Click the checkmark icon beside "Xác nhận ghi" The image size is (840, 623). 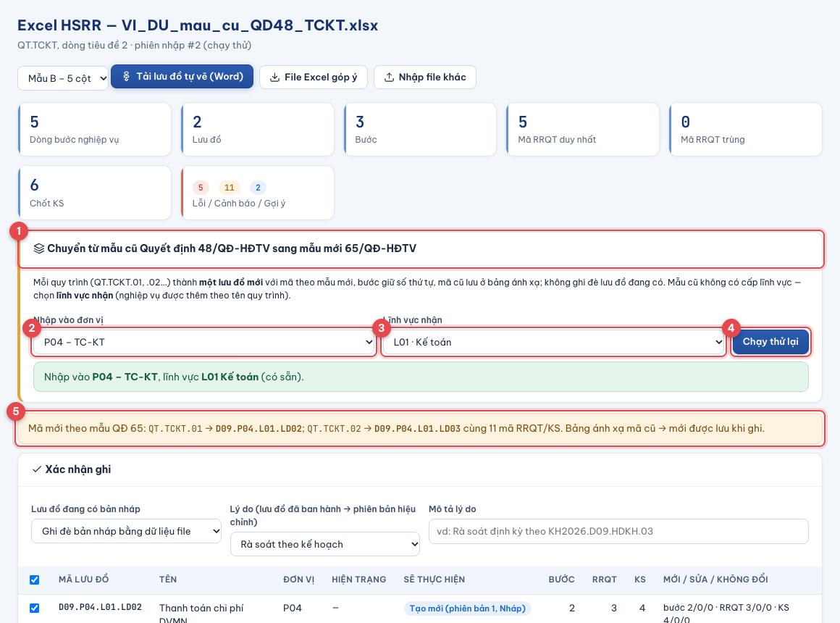pos(36,469)
